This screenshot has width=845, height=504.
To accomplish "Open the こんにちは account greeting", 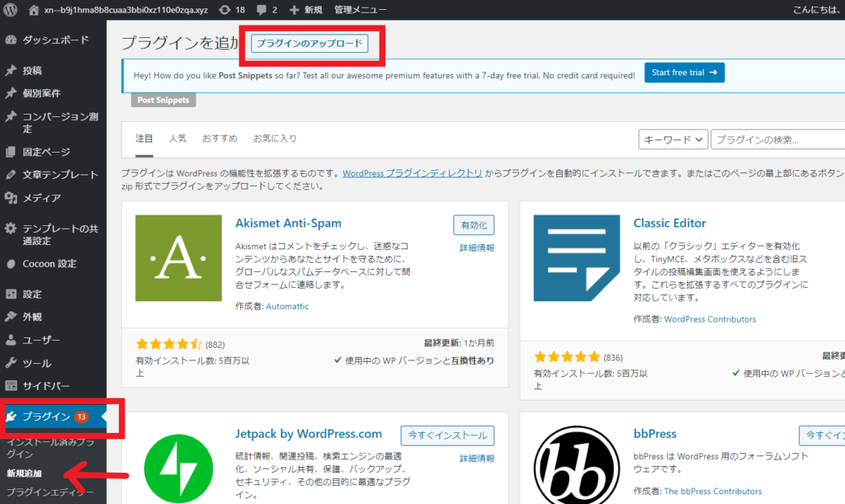I will 817,10.
